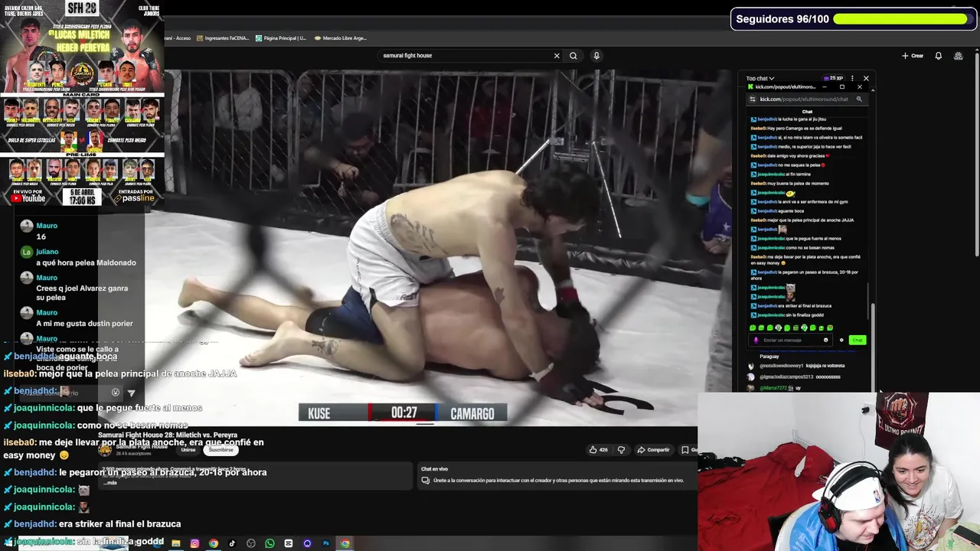
Task: Open TikTok from the taskbar
Action: pyautogui.click(x=232, y=543)
